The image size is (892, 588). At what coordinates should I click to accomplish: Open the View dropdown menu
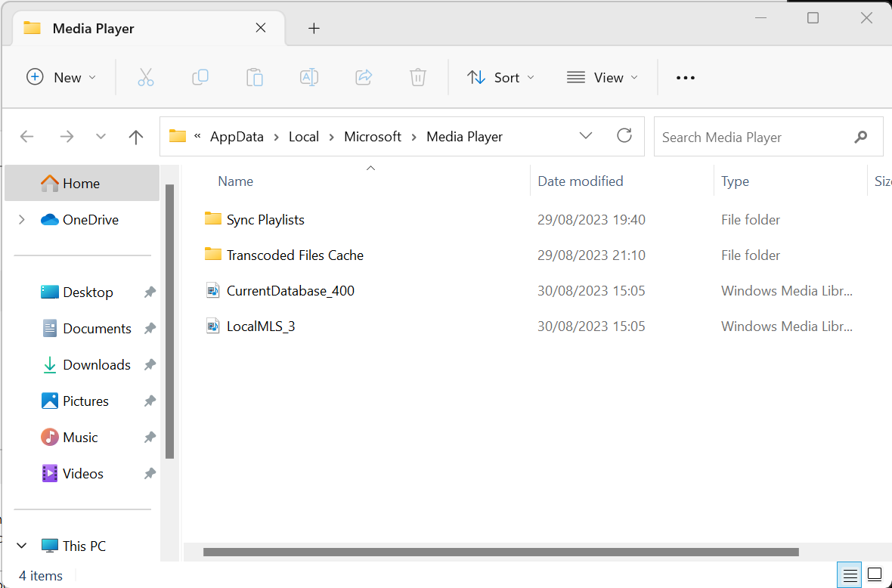(x=602, y=77)
